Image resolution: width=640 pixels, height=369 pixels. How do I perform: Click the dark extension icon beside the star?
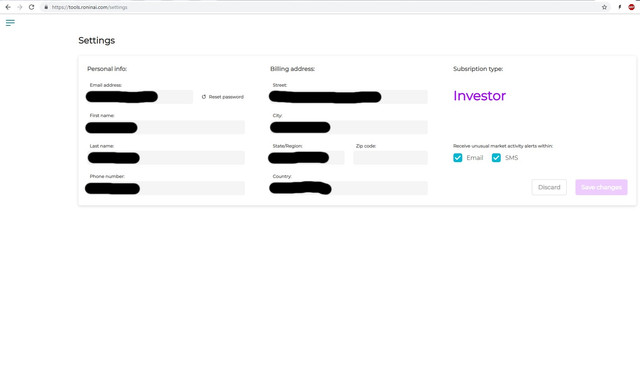click(620, 7)
